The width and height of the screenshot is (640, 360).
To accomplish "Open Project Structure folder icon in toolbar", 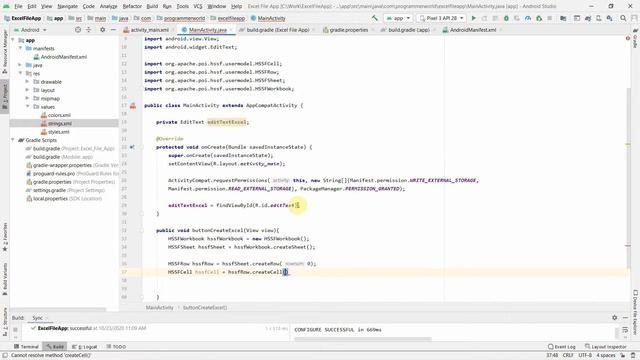I will [x=563, y=18].
